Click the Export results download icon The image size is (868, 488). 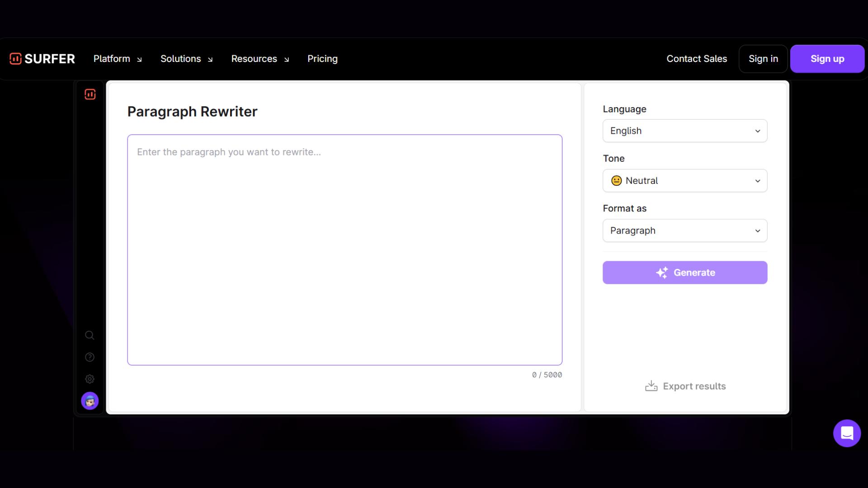pos(651,386)
